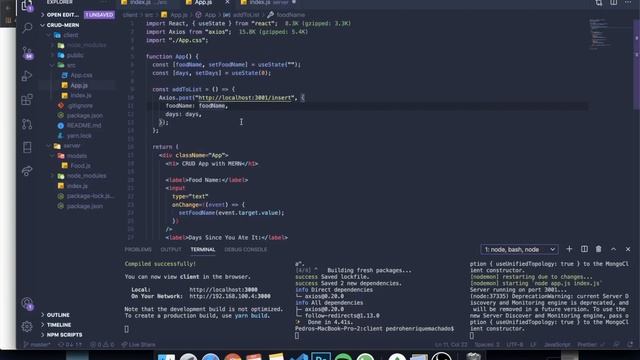
Task: Open the Source Control view icon
Action: click(27, 53)
